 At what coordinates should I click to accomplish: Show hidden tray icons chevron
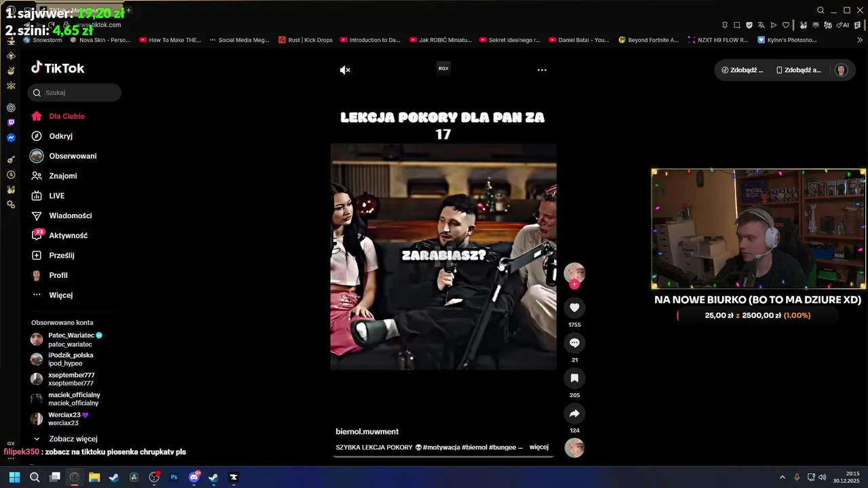[x=782, y=477]
